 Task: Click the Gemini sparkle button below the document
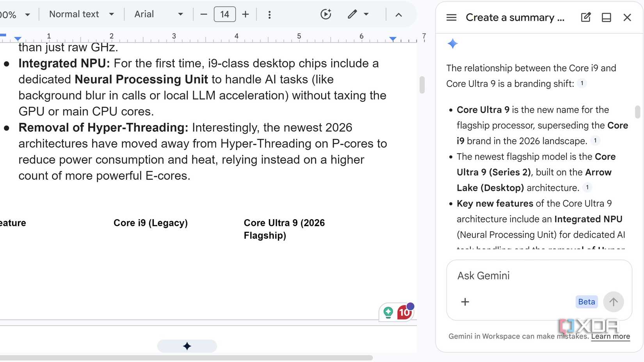click(x=187, y=346)
